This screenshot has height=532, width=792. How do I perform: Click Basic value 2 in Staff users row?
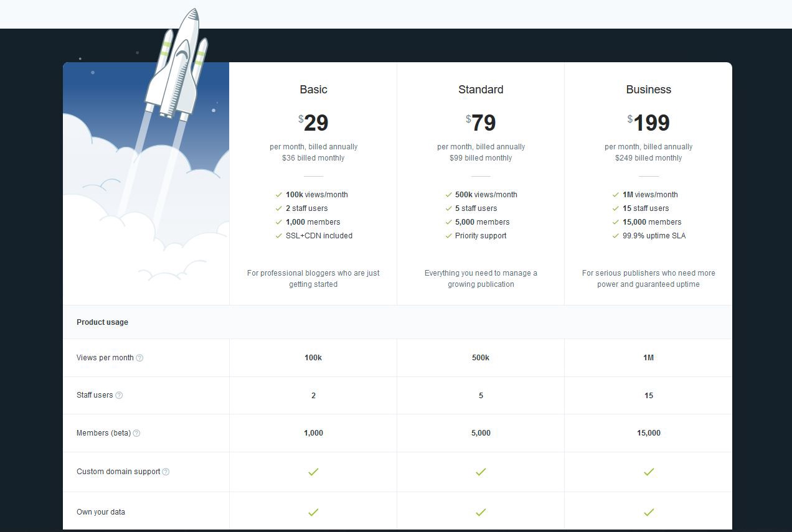click(x=313, y=396)
